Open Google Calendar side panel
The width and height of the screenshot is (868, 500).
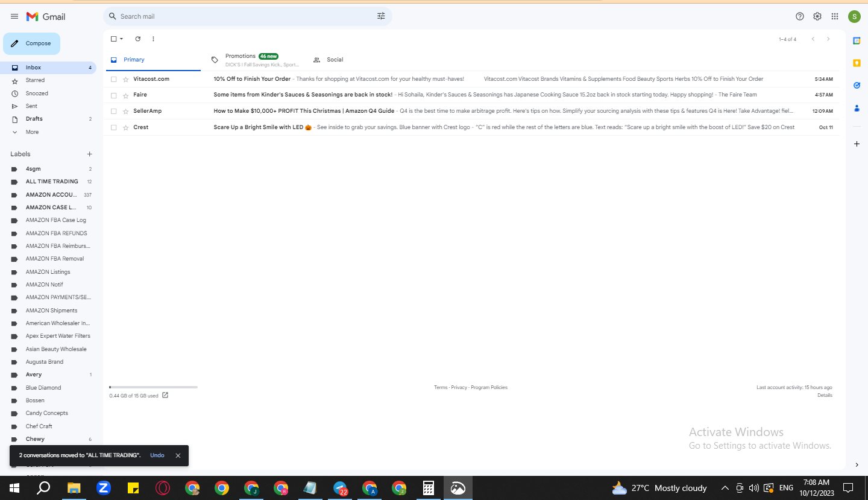click(857, 40)
